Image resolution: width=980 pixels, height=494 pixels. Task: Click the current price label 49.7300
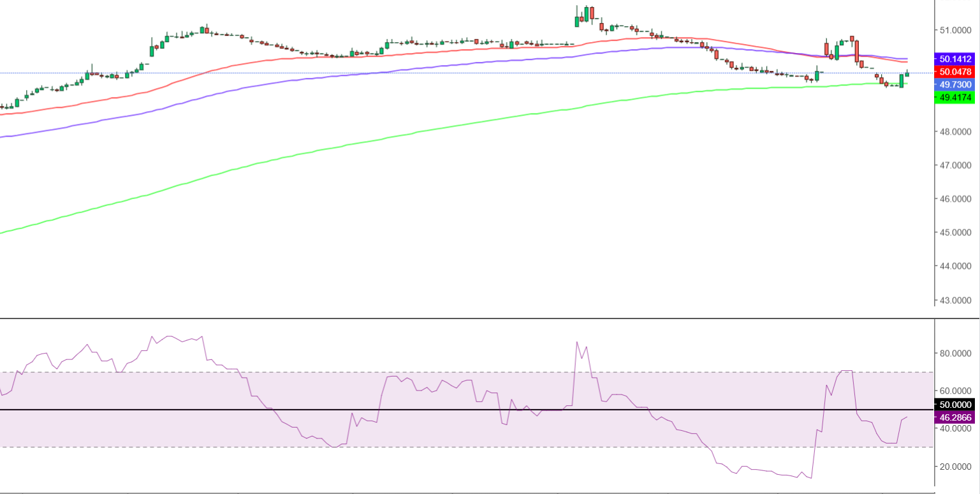(954, 84)
